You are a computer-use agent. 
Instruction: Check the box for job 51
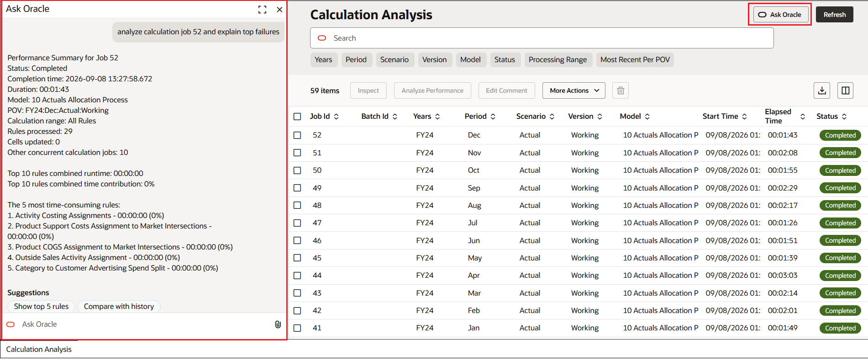coord(297,153)
